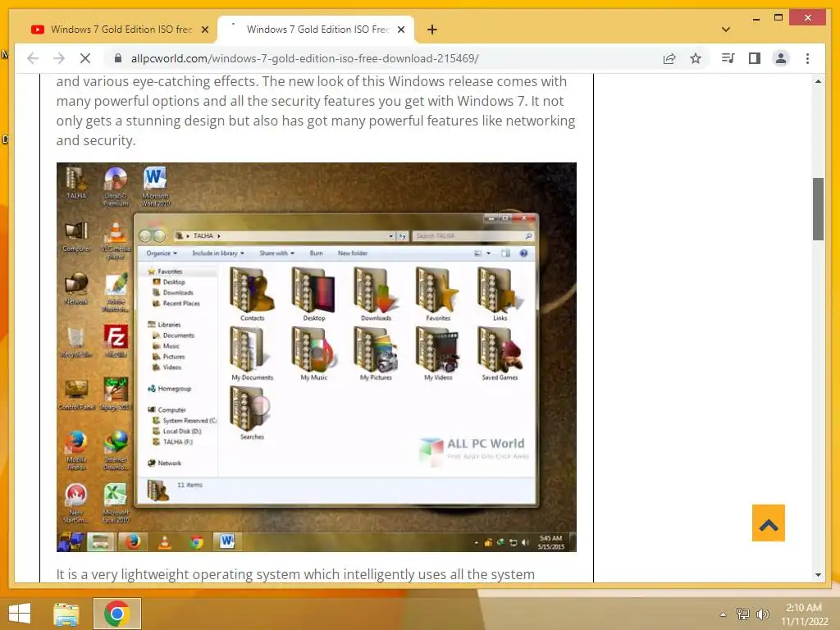Open File Explorer from taskbar
Viewport: 840px width, 630px height.
[66, 614]
